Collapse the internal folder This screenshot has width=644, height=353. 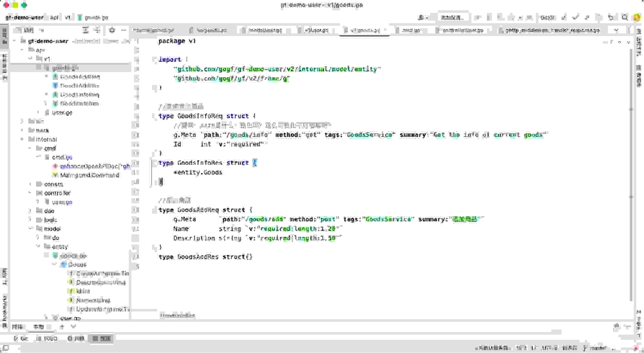point(22,139)
